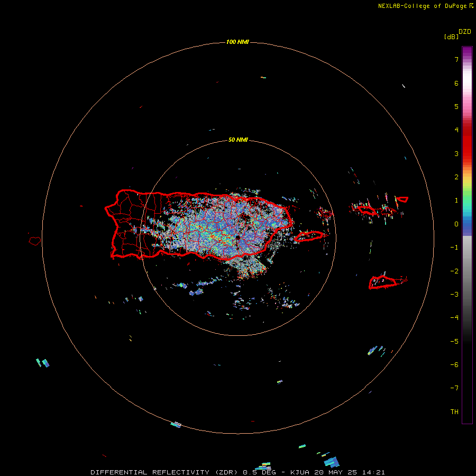Click the 50 NMI range ring label
476x476 pixels.
[237, 140]
